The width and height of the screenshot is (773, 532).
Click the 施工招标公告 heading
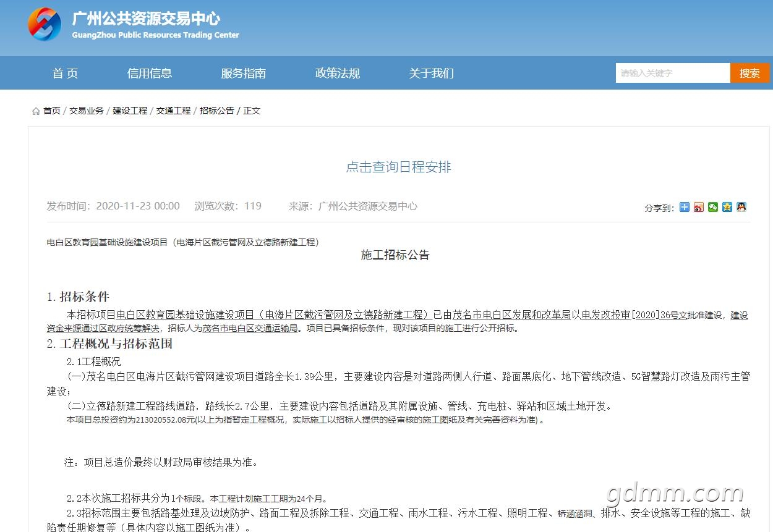pyautogui.click(x=395, y=255)
